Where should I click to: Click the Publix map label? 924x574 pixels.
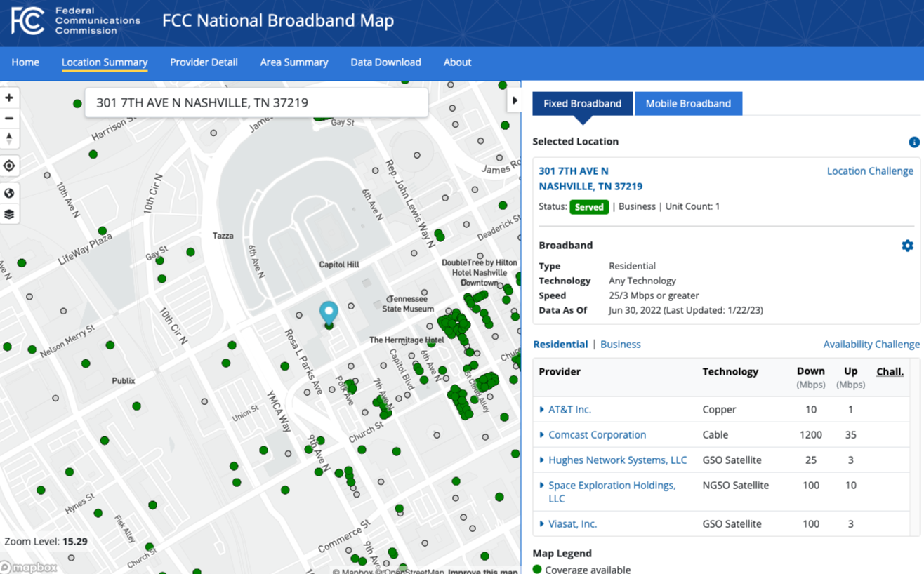(x=124, y=381)
